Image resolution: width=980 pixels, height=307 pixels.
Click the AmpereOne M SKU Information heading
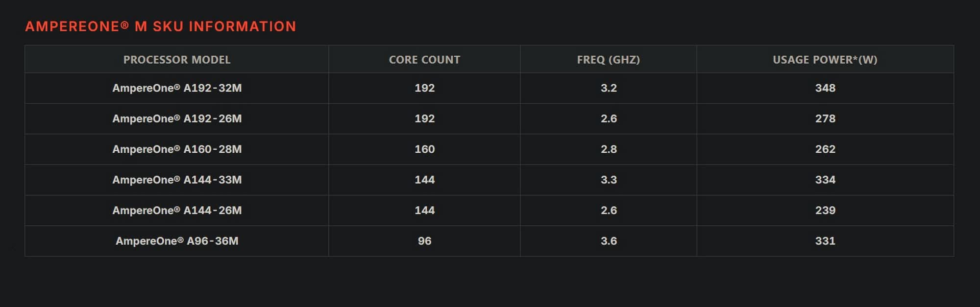coord(161,26)
